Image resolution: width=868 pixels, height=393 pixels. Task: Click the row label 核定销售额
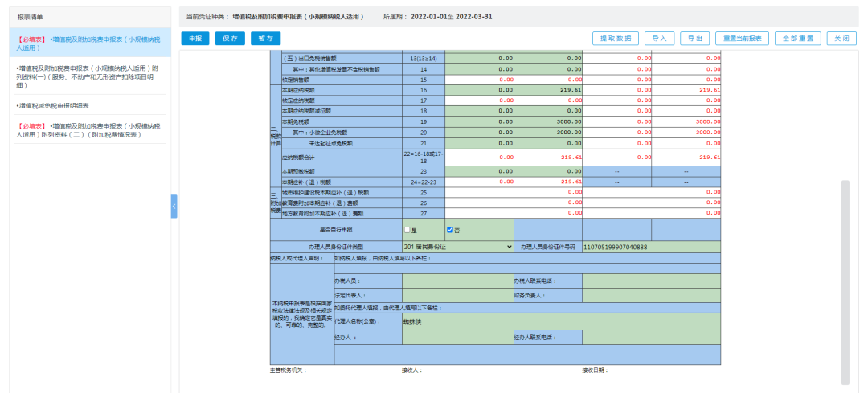(295, 79)
